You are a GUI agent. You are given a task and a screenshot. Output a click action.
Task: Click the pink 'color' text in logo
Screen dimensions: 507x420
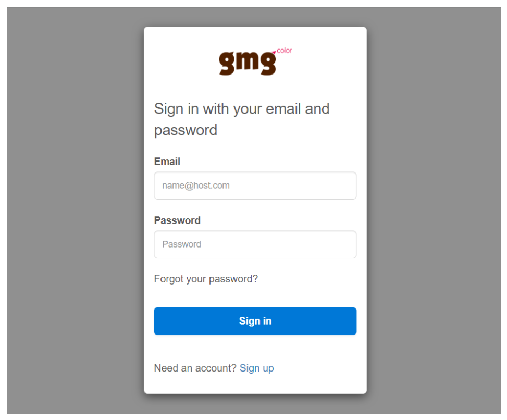284,51
